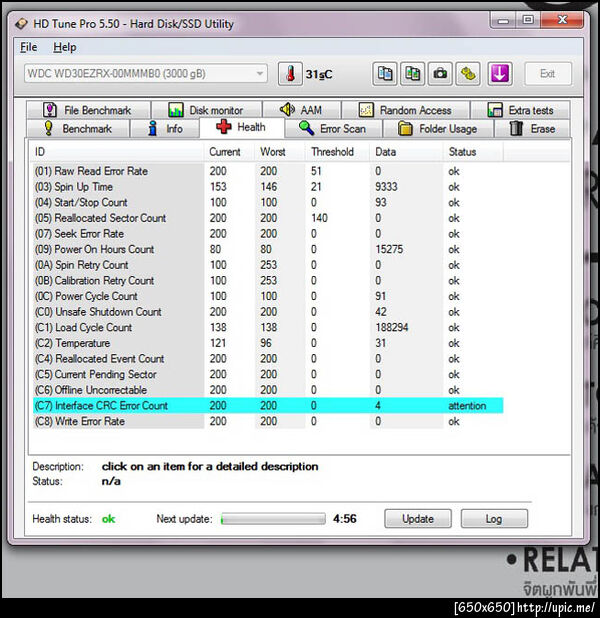Select the Spin Retry Count row

268,265
